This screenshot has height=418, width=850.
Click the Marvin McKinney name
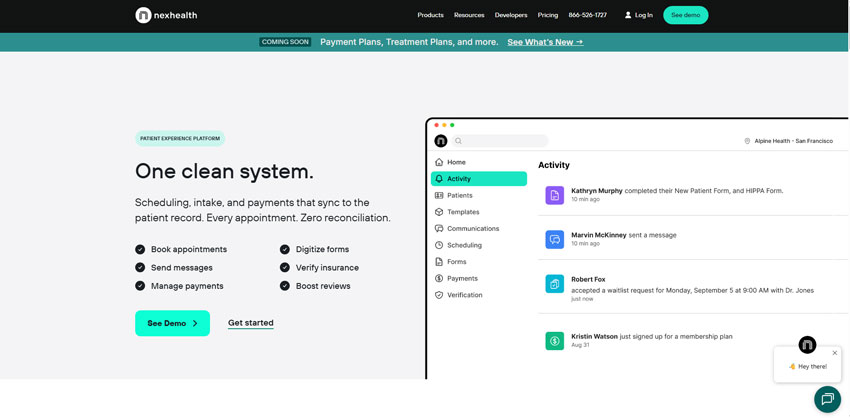tap(598, 235)
